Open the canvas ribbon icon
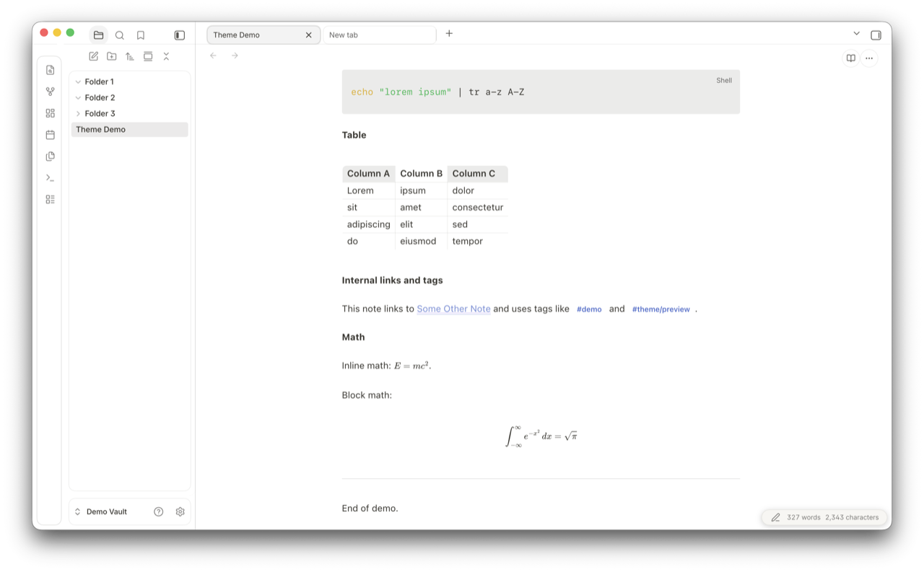 (50, 113)
